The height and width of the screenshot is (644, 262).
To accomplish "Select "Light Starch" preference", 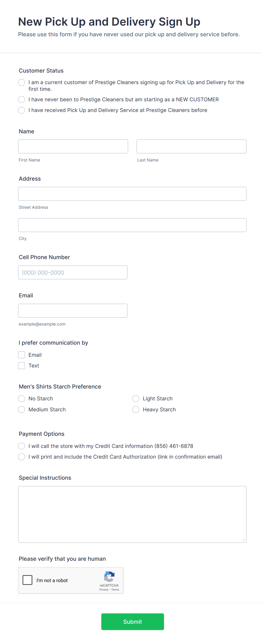I will click(136, 399).
